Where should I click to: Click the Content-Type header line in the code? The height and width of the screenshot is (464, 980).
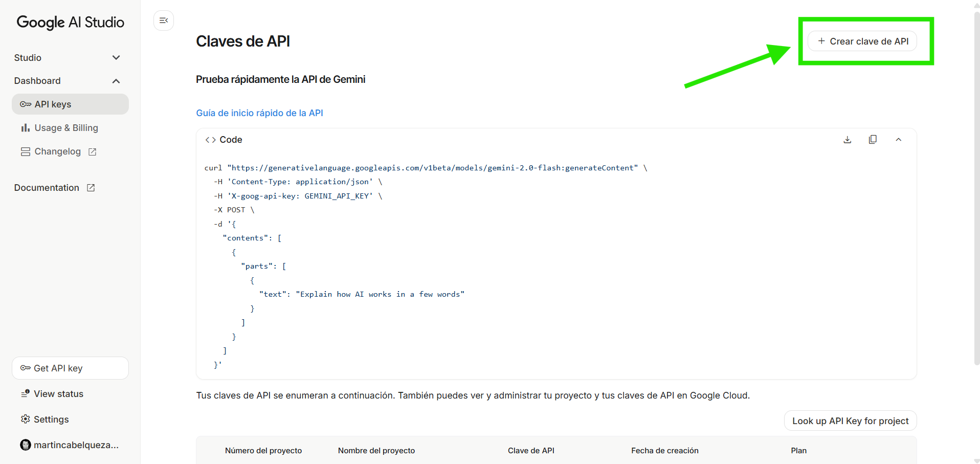coord(298,182)
